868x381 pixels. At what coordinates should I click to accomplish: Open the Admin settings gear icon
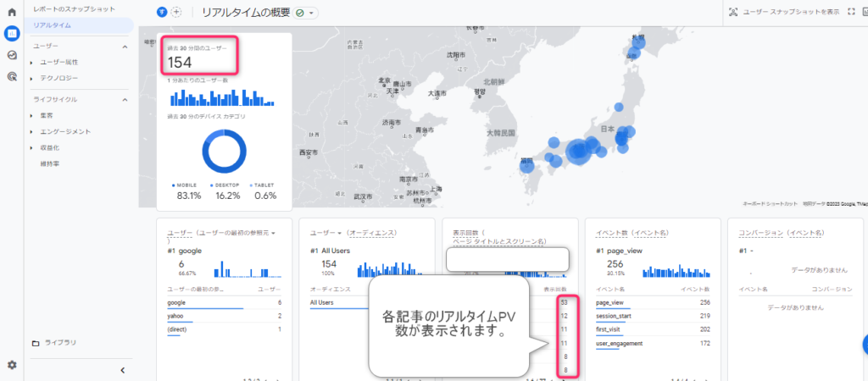click(x=12, y=365)
